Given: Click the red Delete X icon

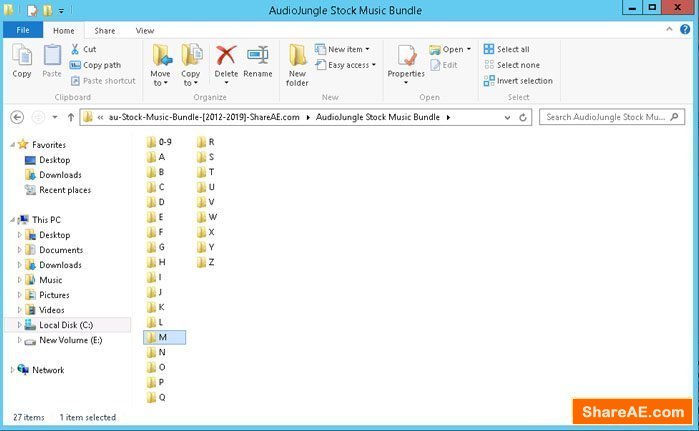Looking at the screenshot, I should 226,55.
